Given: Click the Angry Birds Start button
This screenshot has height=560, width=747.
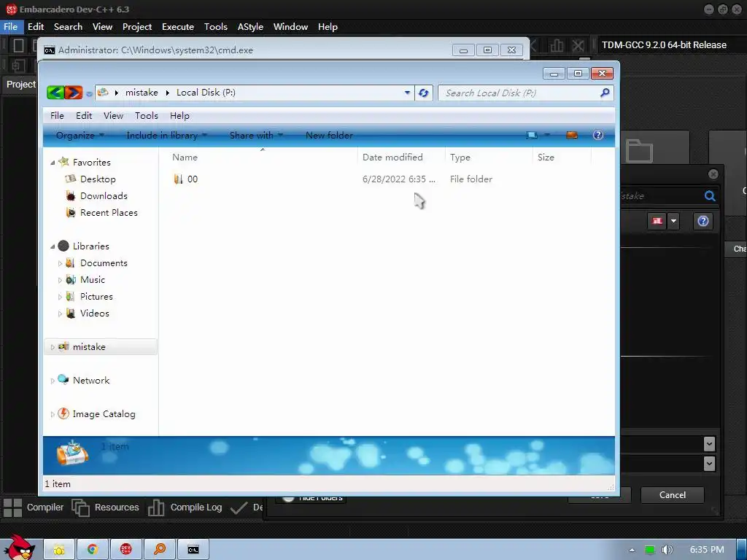Looking at the screenshot, I should coord(18,548).
